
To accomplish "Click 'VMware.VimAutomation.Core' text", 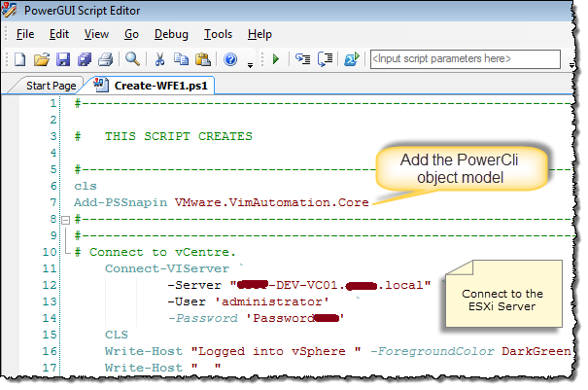I will pos(272,202).
